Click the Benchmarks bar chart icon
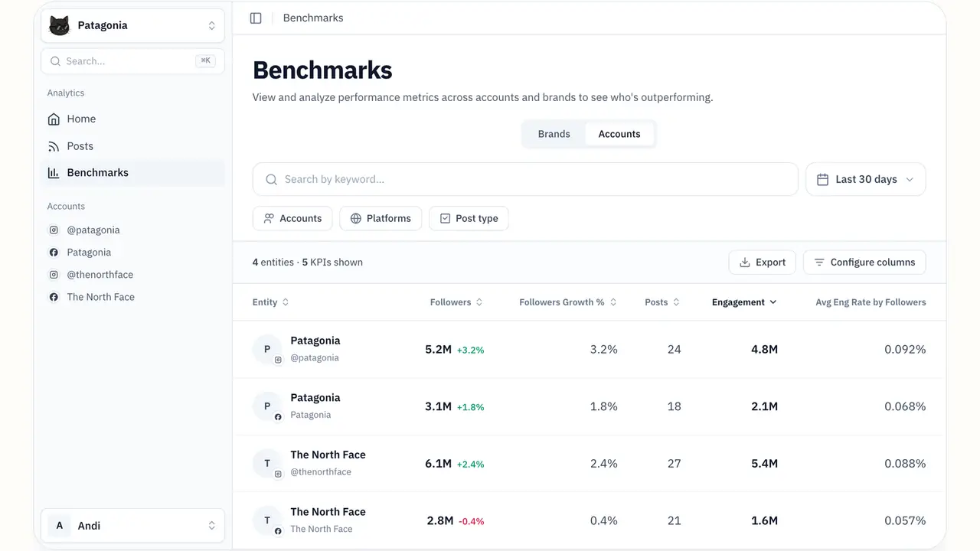The height and width of the screenshot is (551, 980). [x=54, y=173]
